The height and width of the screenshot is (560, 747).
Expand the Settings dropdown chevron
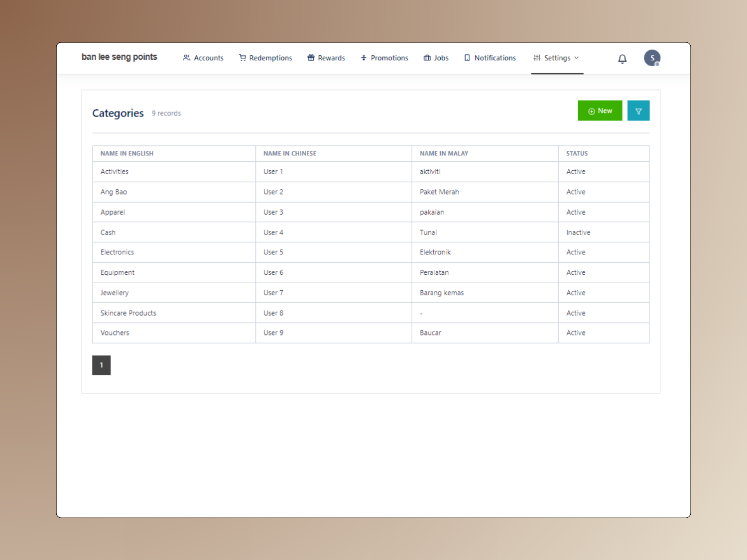(x=577, y=58)
